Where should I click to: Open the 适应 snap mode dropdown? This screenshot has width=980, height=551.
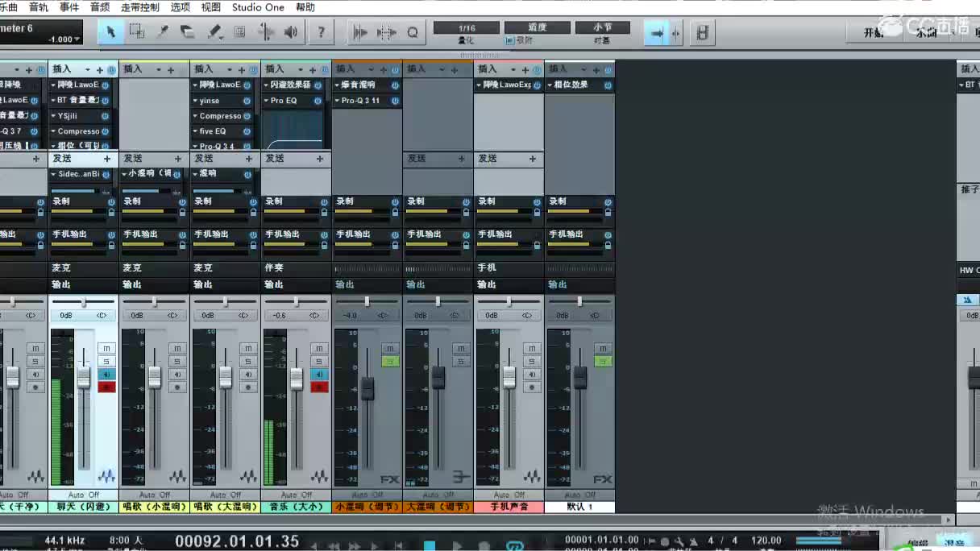(x=538, y=27)
